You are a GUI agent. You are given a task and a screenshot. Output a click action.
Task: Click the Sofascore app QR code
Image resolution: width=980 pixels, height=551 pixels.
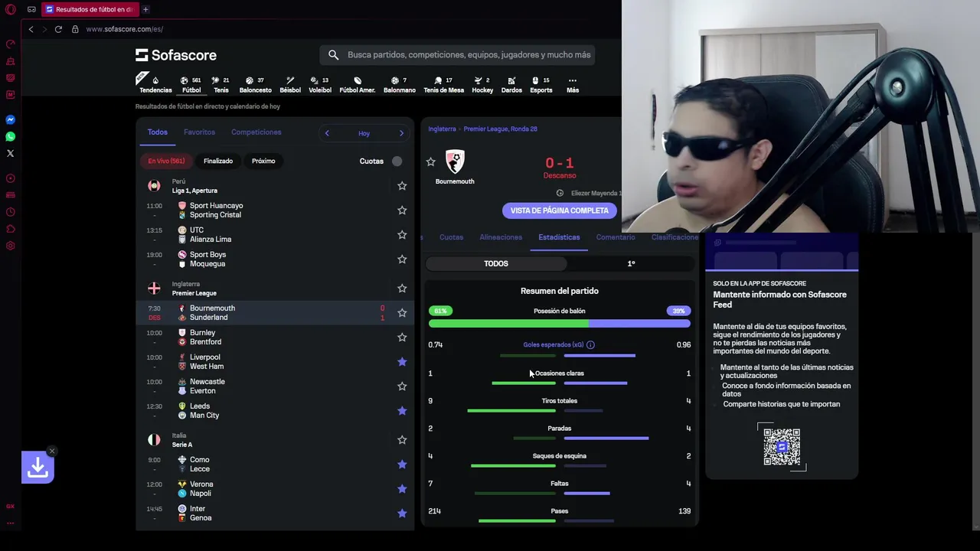(x=782, y=446)
